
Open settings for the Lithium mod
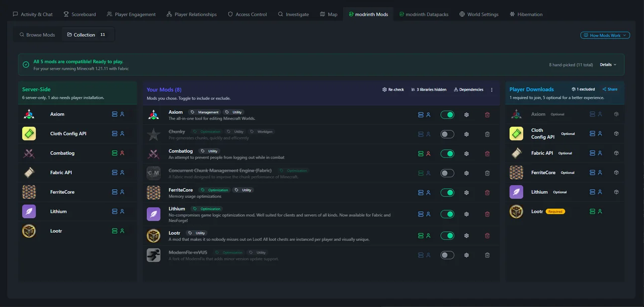[466, 213]
